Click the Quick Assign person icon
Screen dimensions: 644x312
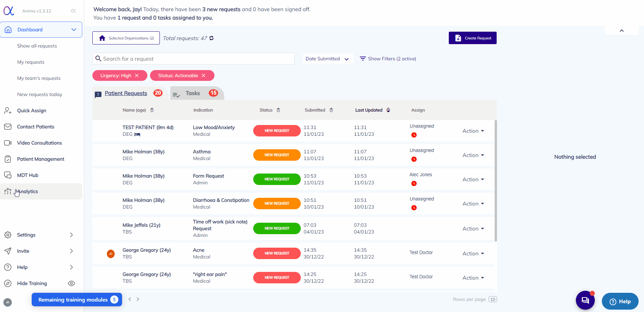pyautogui.click(x=8, y=111)
